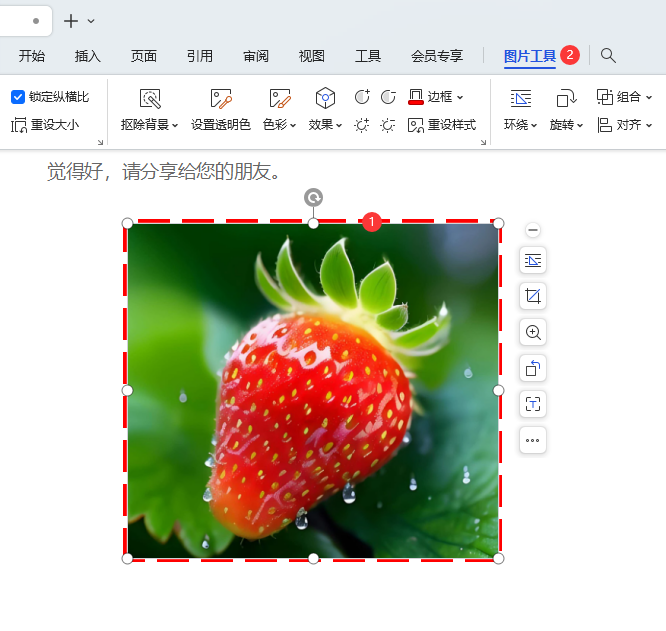Select the 设置透明色 tool
This screenshot has height=631, width=666.
(221, 110)
